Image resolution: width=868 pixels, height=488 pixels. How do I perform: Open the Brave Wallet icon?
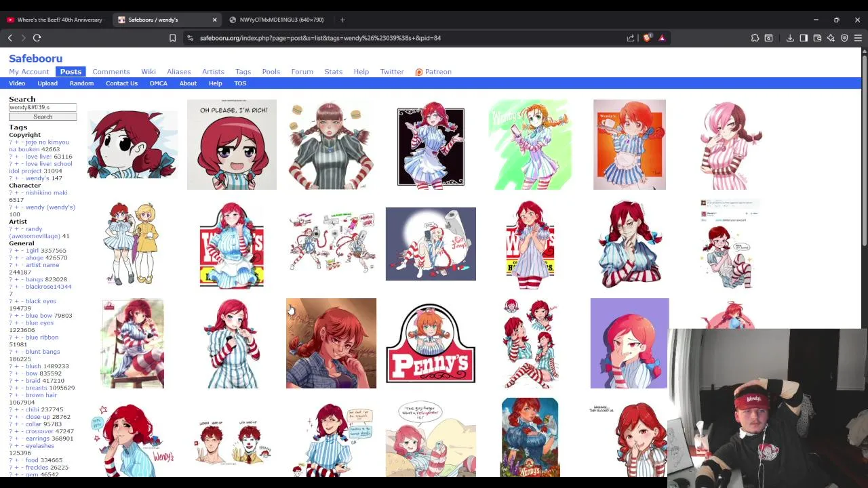[x=817, y=38]
